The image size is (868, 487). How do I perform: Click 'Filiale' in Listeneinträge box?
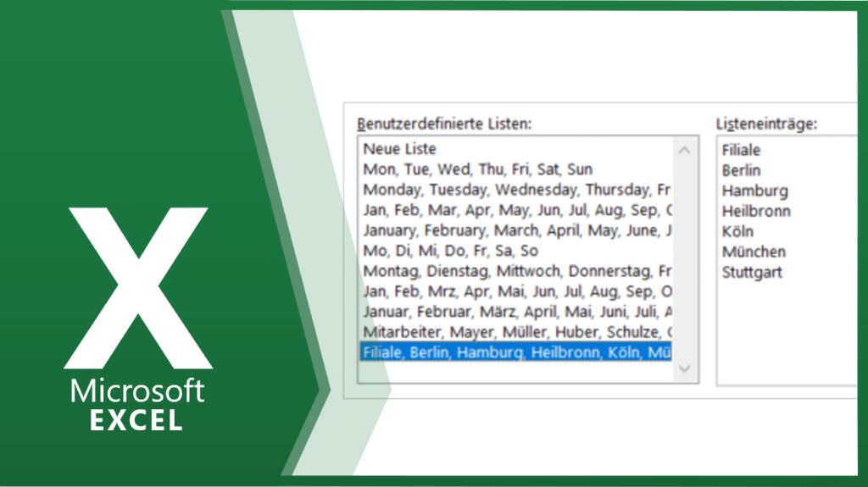point(741,150)
